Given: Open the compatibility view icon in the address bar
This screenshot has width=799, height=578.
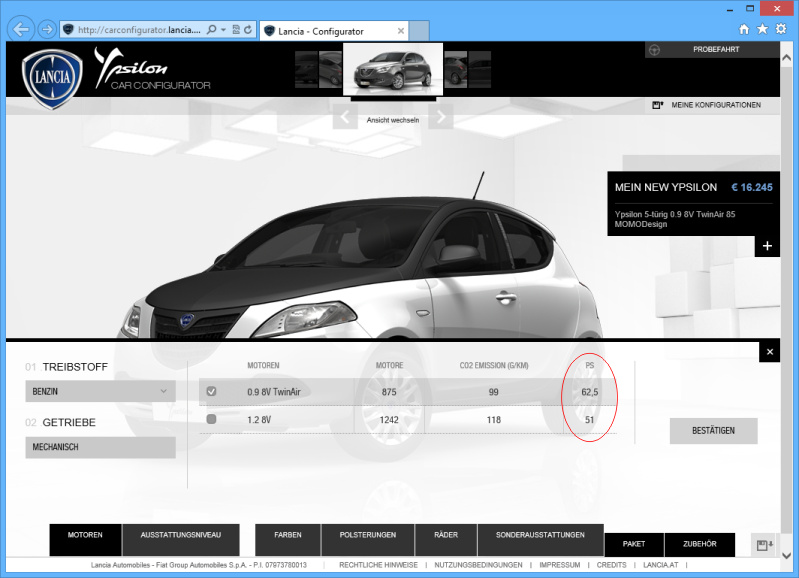Looking at the screenshot, I should tap(236, 30).
